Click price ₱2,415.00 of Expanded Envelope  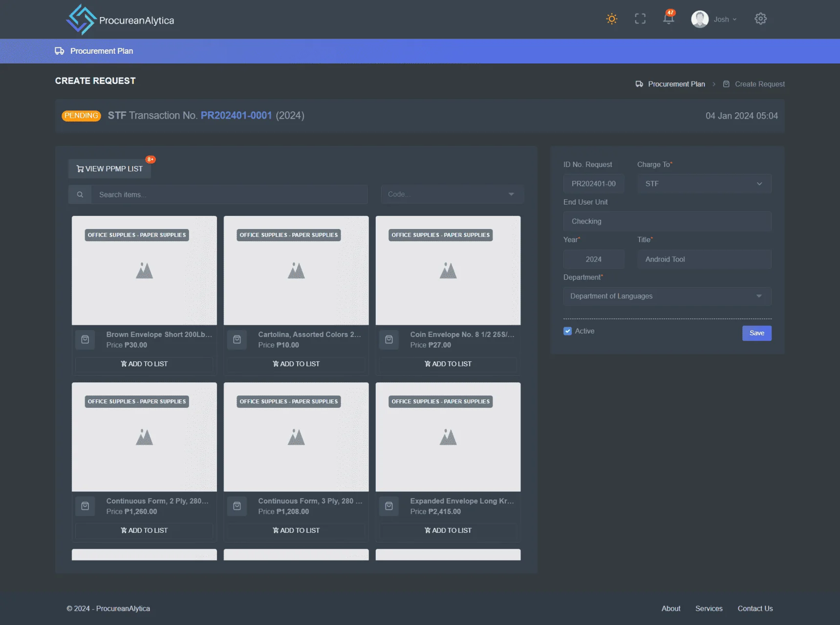point(445,512)
